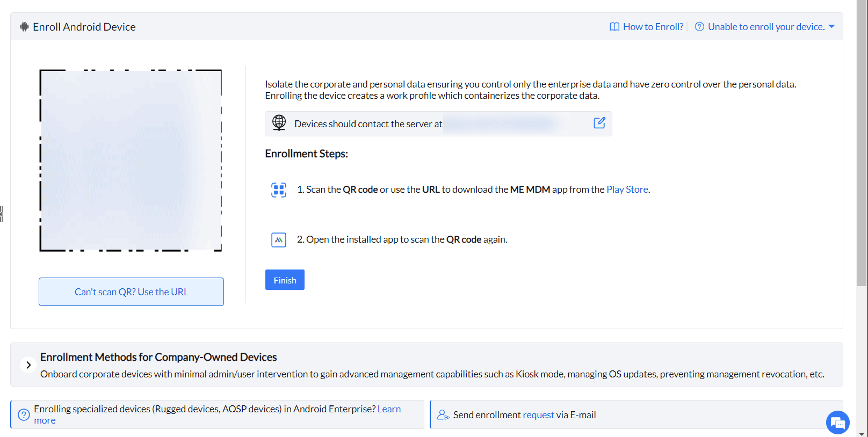Click the help circle icon beside Unable to enroll

click(699, 27)
